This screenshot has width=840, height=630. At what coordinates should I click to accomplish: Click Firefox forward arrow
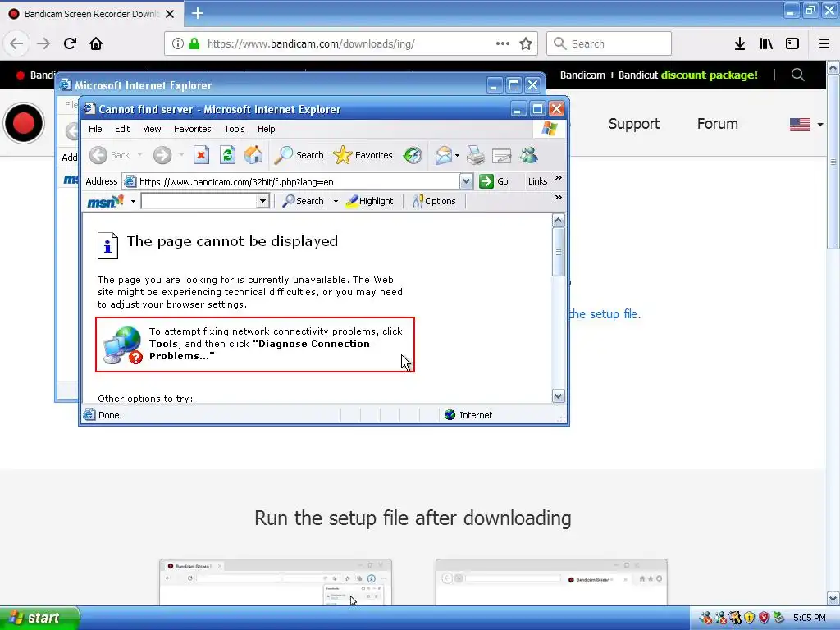pyautogui.click(x=43, y=43)
